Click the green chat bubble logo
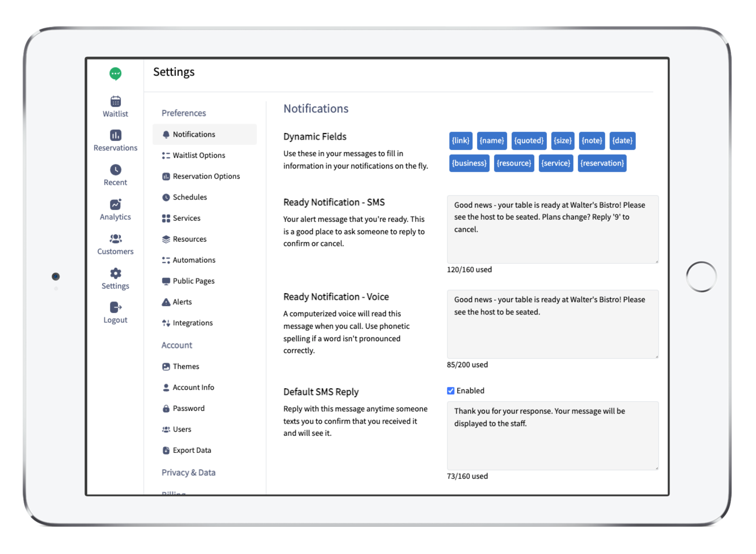The image size is (756, 554). point(115,74)
